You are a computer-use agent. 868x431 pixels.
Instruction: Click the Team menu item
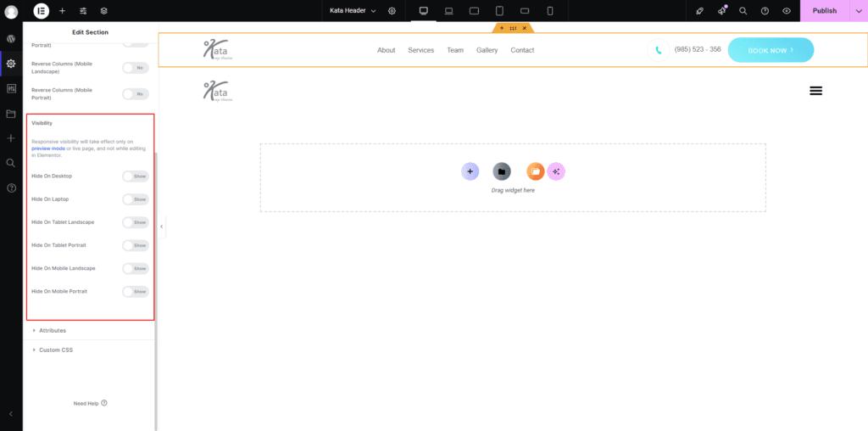(455, 50)
